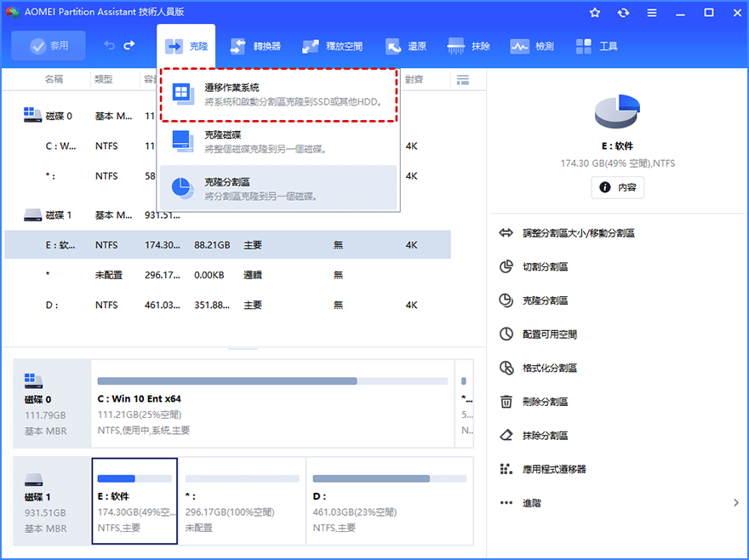The width and height of the screenshot is (749, 560).
Task: Select the 296.17GB unallocated block
Action: tap(242, 501)
